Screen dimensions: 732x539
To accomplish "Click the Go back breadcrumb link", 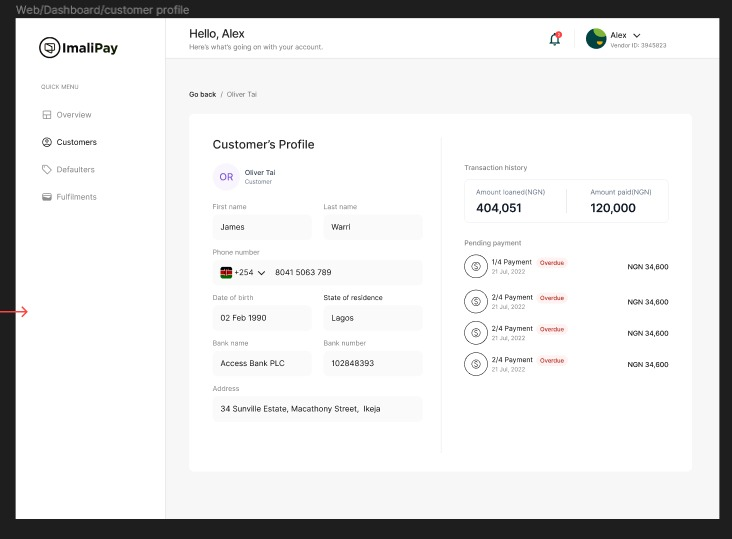I will point(203,94).
